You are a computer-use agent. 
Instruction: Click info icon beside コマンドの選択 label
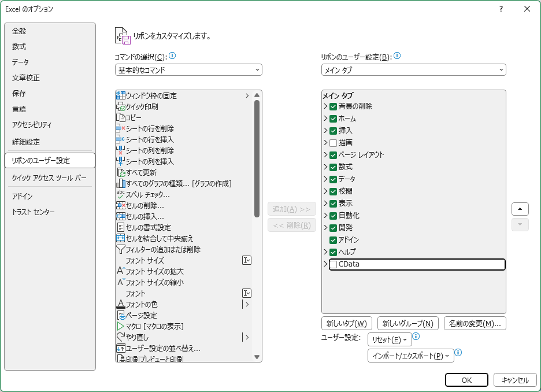(172, 56)
